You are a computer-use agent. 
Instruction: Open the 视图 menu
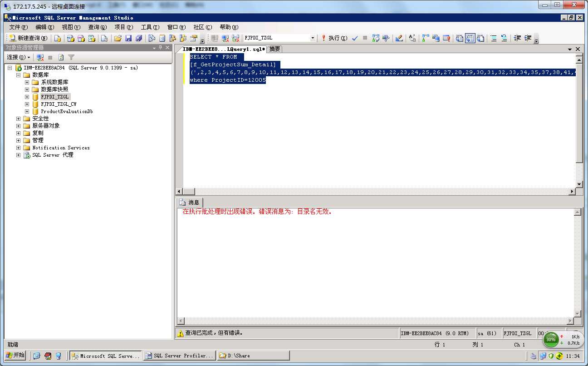tap(71, 27)
